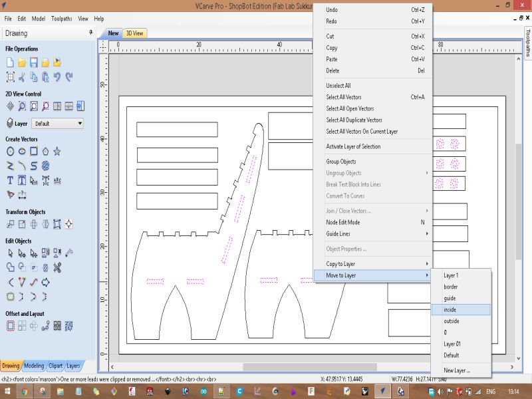Click the redo arrow icon in File Operations

pyautogui.click(x=69, y=77)
